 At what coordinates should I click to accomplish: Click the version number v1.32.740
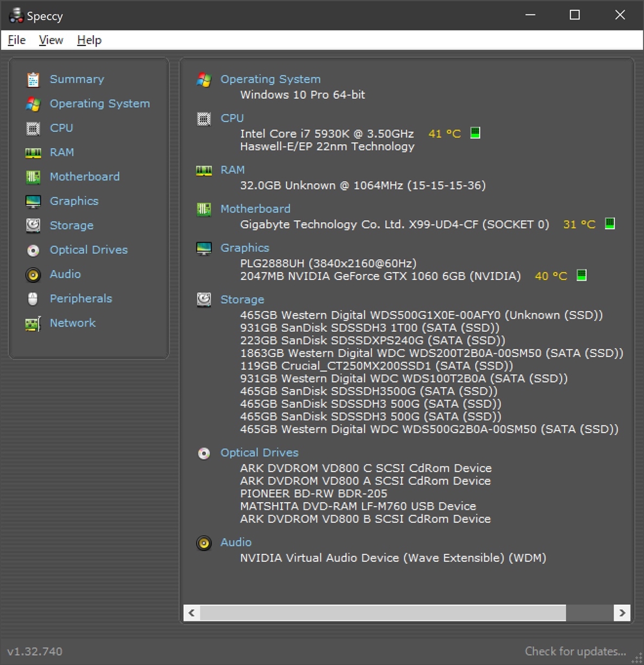[x=35, y=651]
